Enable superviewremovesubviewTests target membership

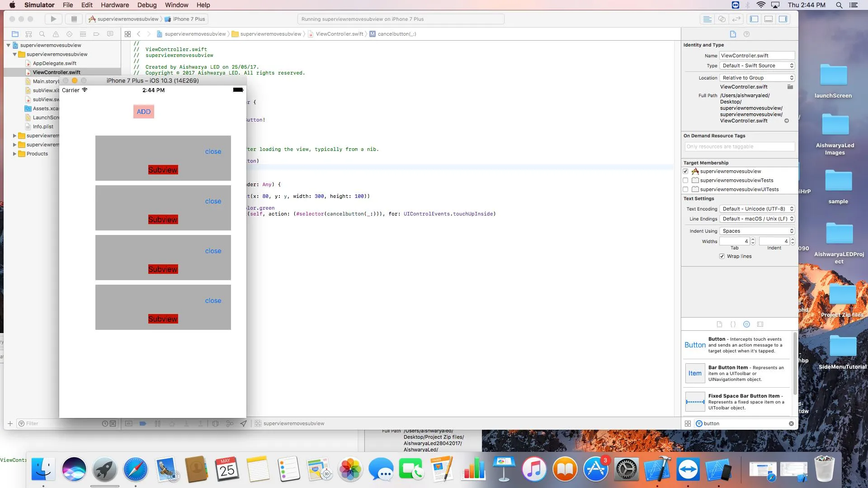coord(685,180)
